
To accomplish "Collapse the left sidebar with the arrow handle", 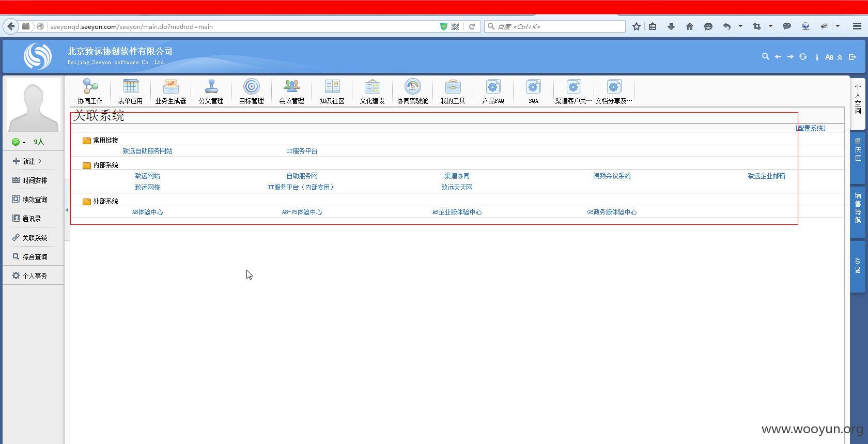I will tap(67, 210).
